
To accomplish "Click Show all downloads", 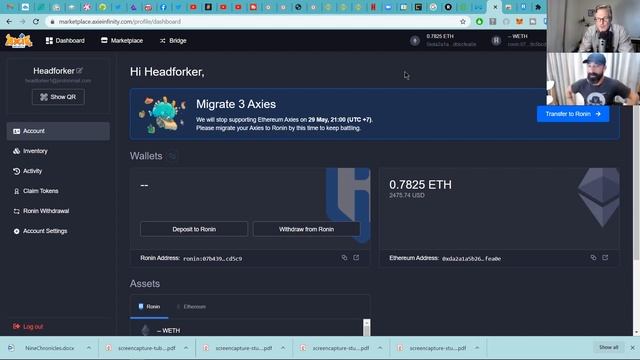I will pos(609,347).
